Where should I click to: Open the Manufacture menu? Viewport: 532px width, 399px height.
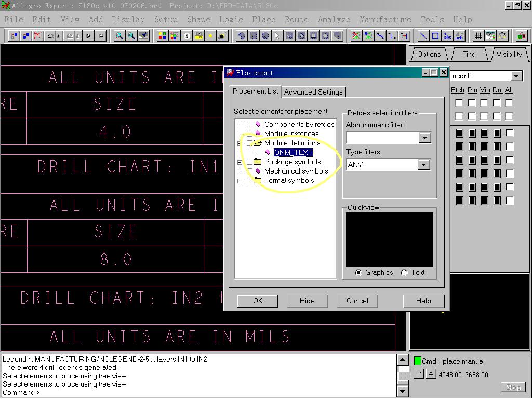(385, 19)
